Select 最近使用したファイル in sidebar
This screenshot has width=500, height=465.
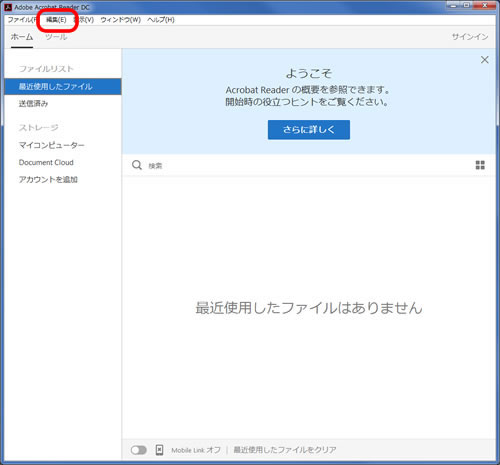(x=63, y=87)
